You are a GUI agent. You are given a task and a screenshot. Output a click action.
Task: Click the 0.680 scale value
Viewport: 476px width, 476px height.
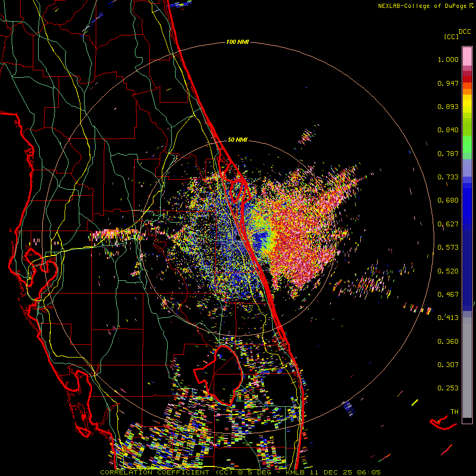[448, 200]
